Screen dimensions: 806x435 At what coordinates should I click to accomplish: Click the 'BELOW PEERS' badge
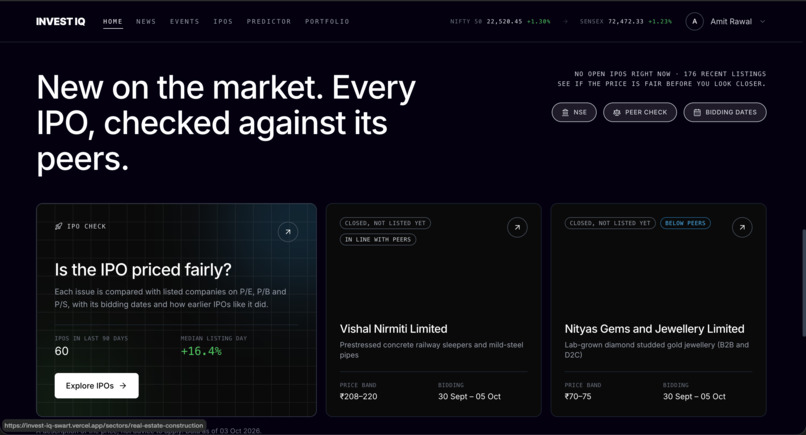[685, 223]
